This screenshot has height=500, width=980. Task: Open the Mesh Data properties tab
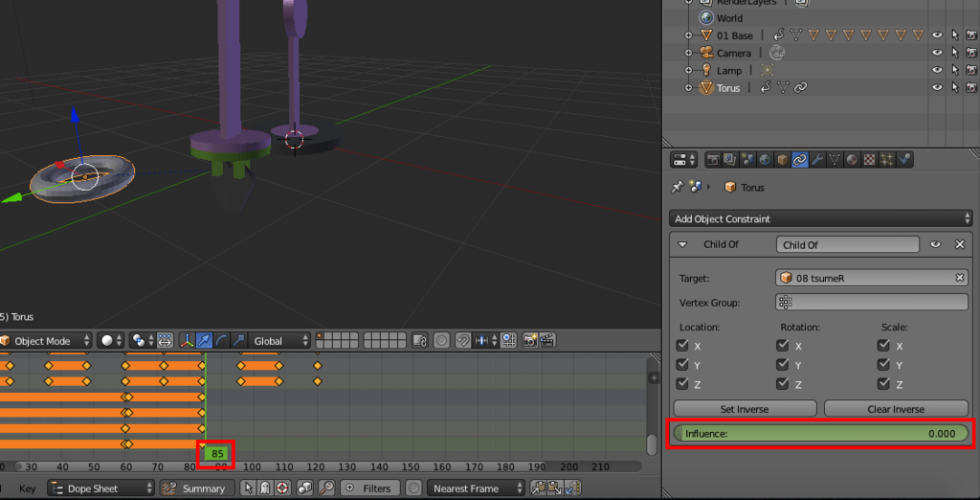pyautogui.click(x=835, y=160)
